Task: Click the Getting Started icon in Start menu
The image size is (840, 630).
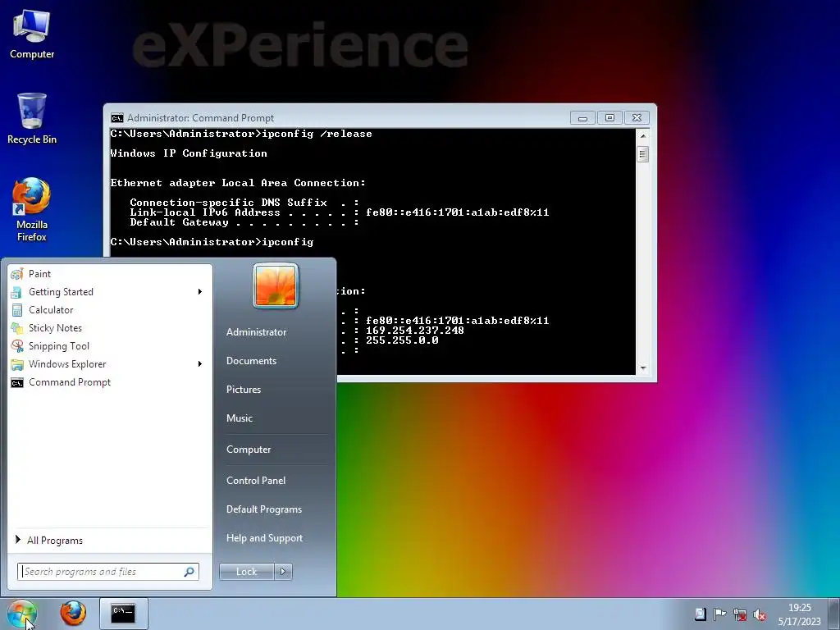Action: click(17, 292)
